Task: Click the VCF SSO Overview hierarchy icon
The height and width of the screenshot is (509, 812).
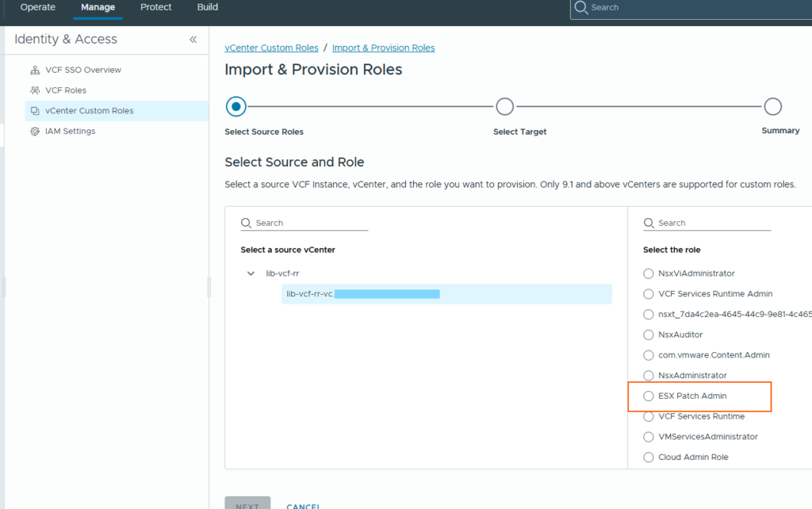Action: pos(35,70)
